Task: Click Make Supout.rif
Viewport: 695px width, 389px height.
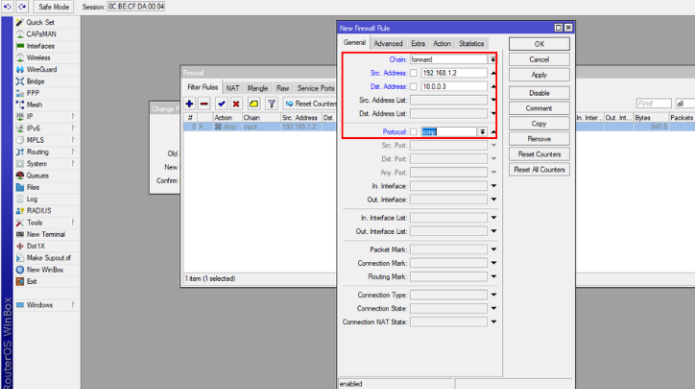Action: (x=48, y=258)
